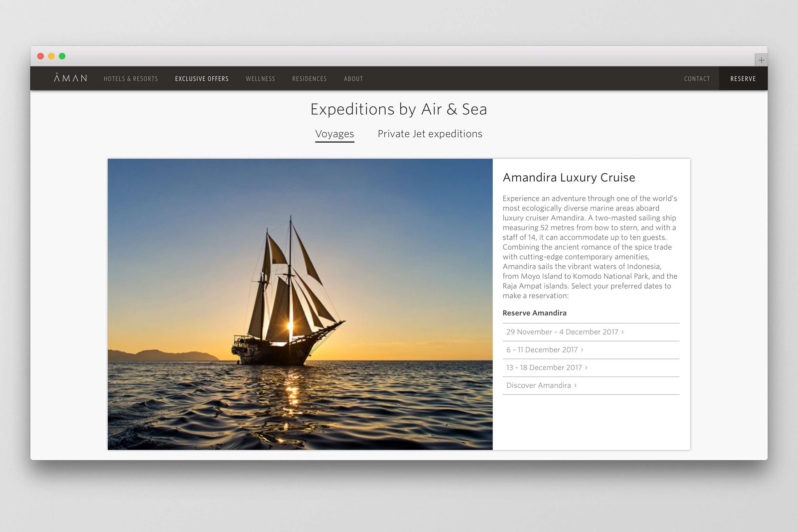Screen dimensions: 798x532
Task: Click the Contact link
Action: [697, 79]
